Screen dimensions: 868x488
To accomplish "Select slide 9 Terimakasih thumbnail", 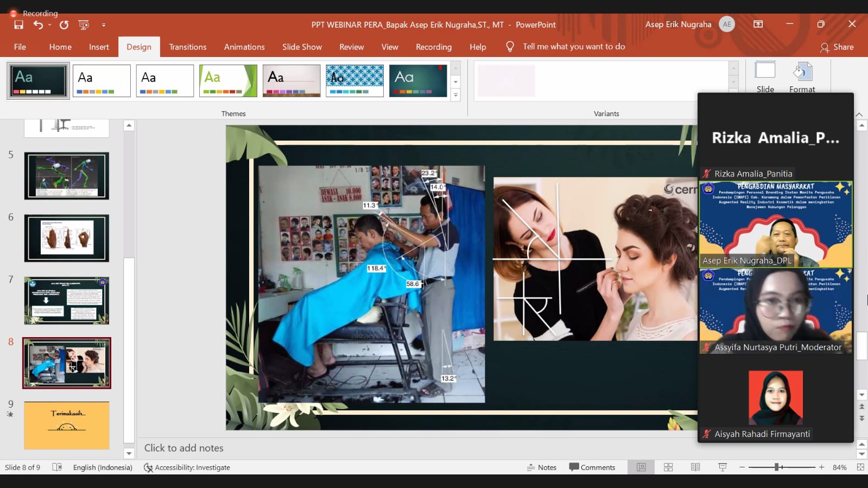I will [67, 425].
